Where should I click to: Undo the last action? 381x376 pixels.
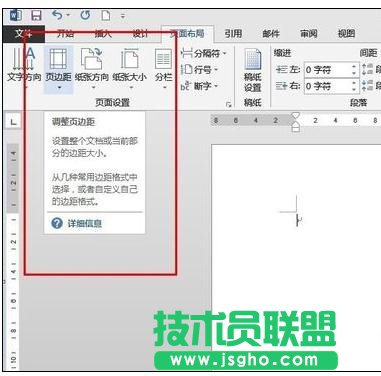(57, 15)
